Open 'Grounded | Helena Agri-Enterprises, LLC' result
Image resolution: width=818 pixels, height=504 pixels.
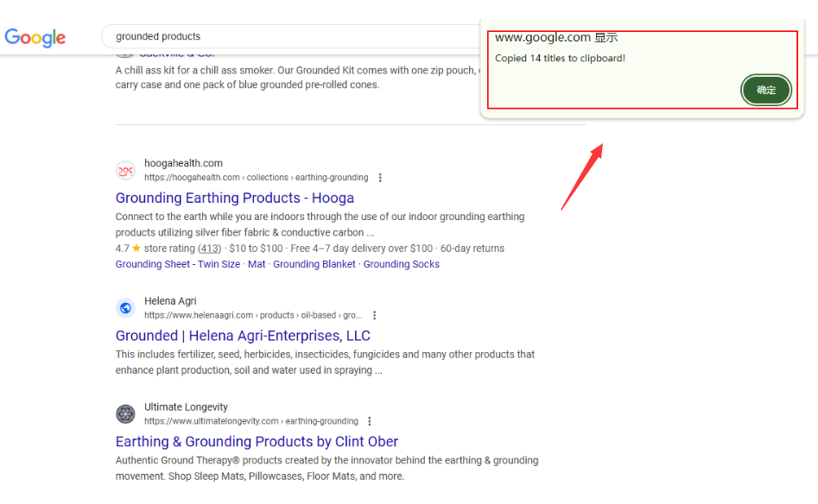click(243, 336)
